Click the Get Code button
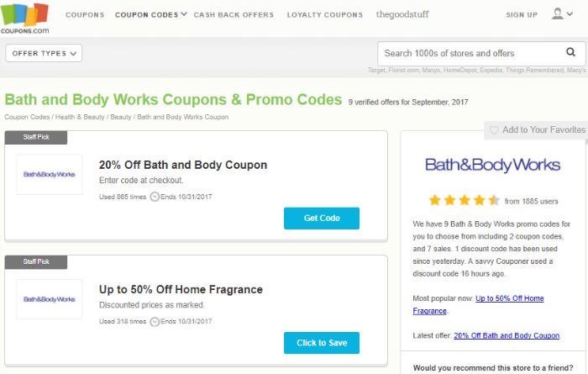This screenshot has height=374, width=588. (x=322, y=219)
